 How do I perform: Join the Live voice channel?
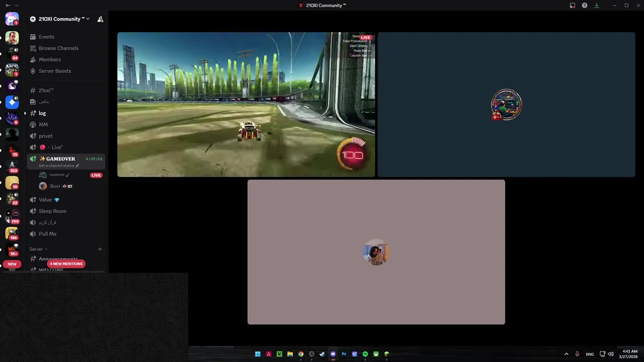click(x=66, y=147)
